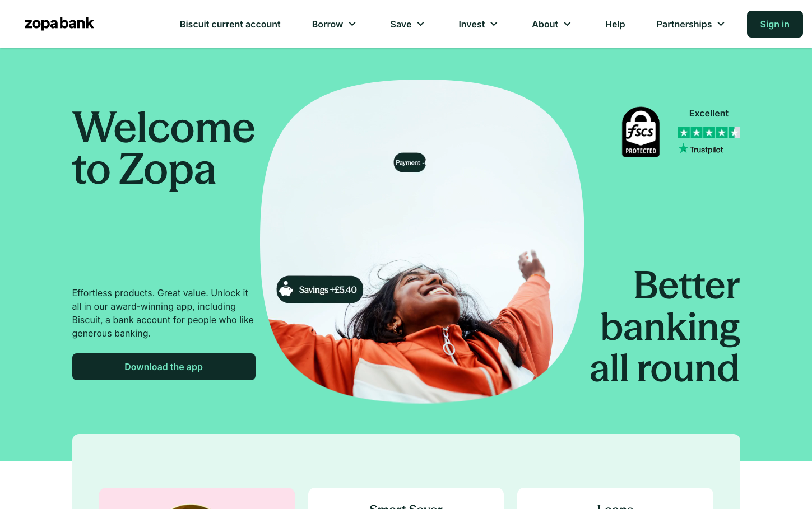Click the Payment pill badge
The height and width of the screenshot is (509, 812).
(x=410, y=162)
